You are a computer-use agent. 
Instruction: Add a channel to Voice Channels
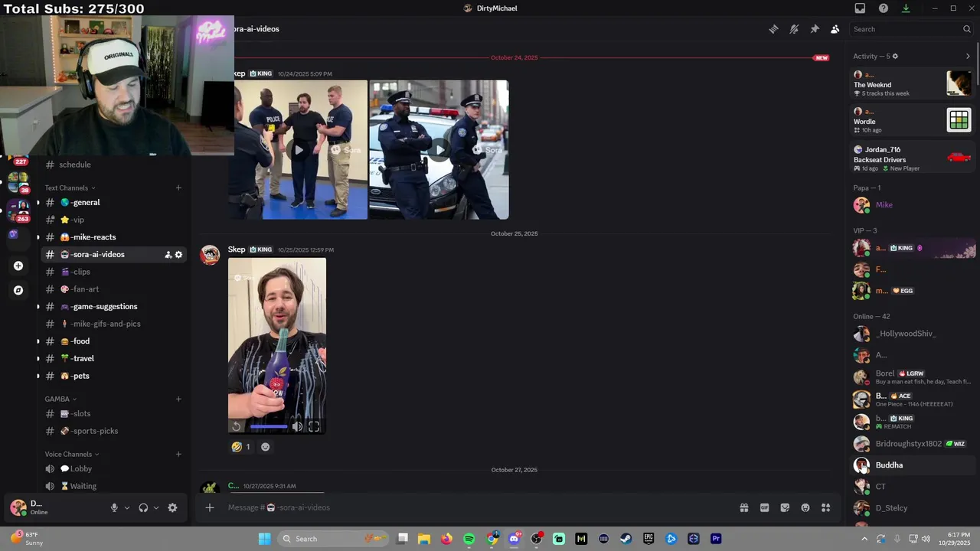point(178,454)
